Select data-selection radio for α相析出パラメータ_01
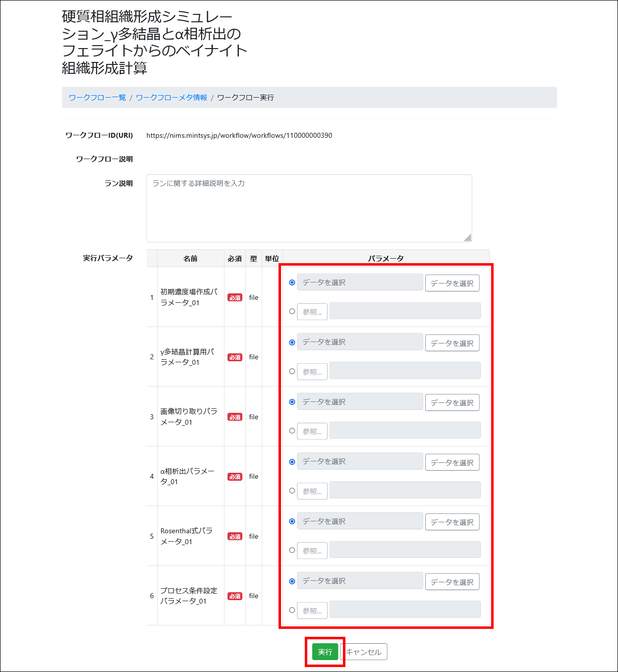The image size is (618, 672). 292,461
